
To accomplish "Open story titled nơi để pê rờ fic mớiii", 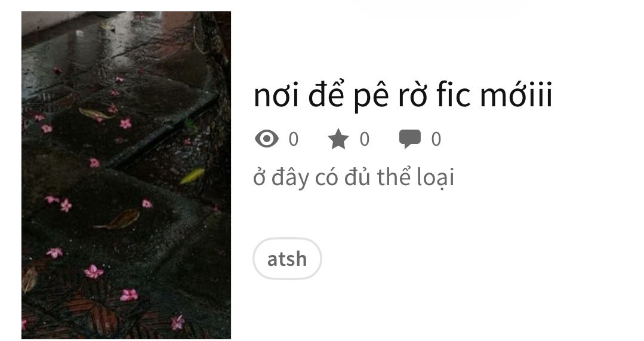I will click(x=403, y=96).
